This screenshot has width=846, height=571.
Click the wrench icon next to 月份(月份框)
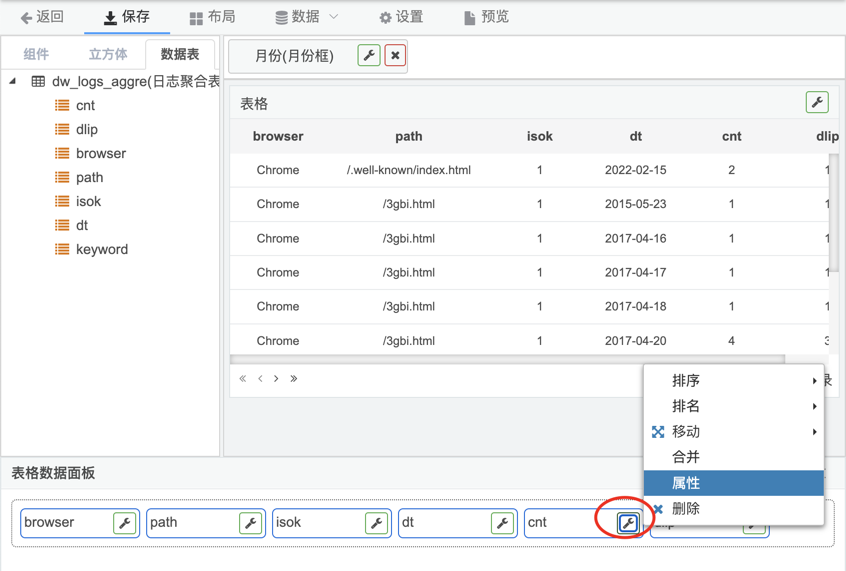tap(369, 56)
